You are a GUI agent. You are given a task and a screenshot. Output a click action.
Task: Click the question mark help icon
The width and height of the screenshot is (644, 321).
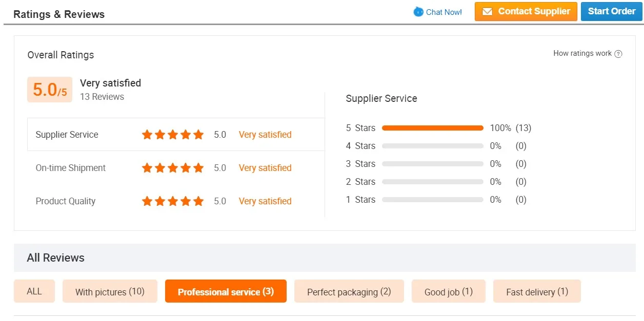(x=618, y=54)
